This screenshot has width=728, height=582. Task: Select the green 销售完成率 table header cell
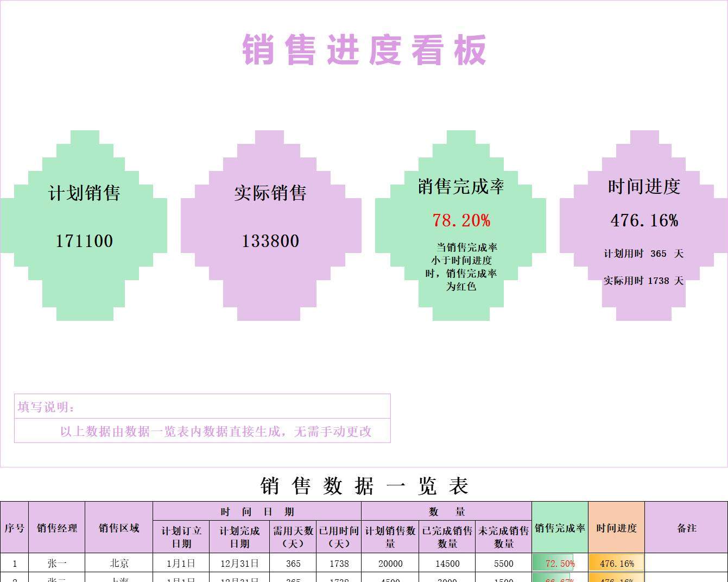[x=560, y=528]
